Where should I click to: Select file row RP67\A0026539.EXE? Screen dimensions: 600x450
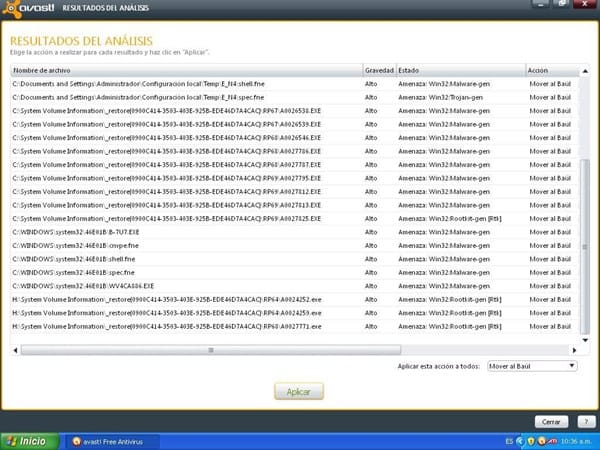click(295, 124)
